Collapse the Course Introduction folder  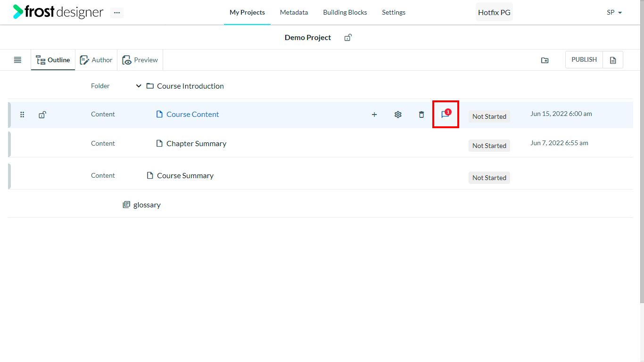(139, 86)
